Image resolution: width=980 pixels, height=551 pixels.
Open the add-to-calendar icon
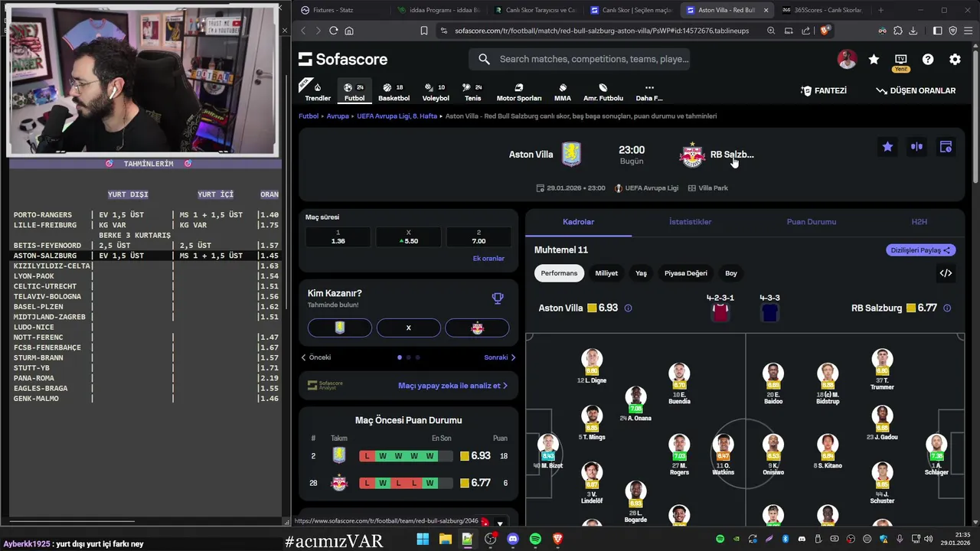[x=946, y=146]
